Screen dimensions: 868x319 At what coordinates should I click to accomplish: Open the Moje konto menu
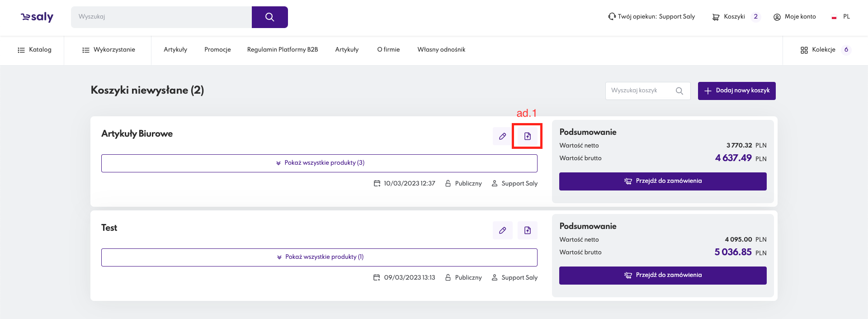coord(795,17)
